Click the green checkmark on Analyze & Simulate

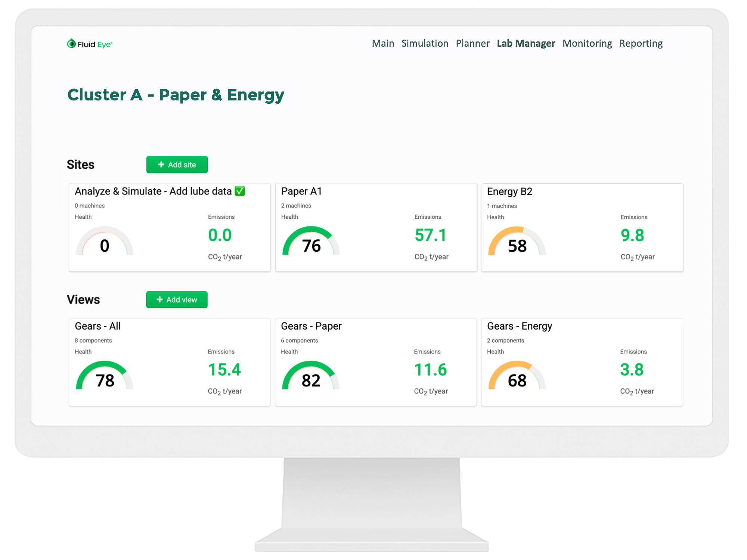tap(240, 191)
